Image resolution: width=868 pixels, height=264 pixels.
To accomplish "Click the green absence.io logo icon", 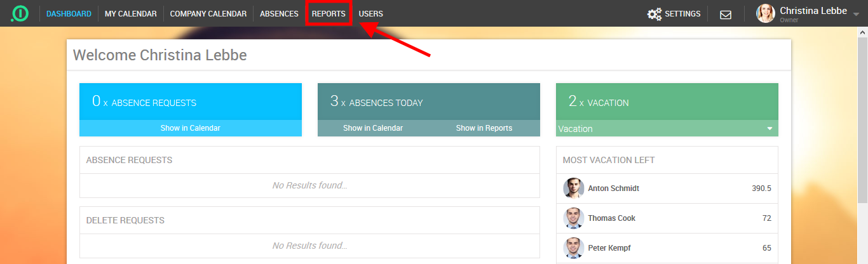I will [x=20, y=13].
